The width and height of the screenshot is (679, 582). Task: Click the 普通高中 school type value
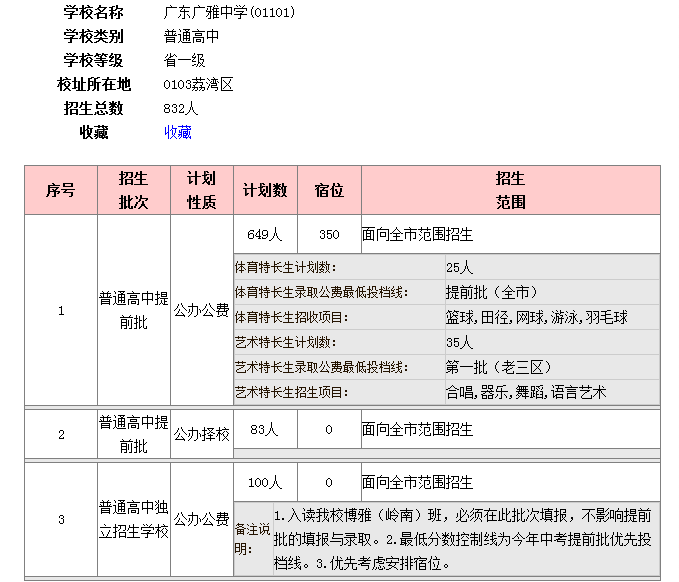tap(191, 36)
